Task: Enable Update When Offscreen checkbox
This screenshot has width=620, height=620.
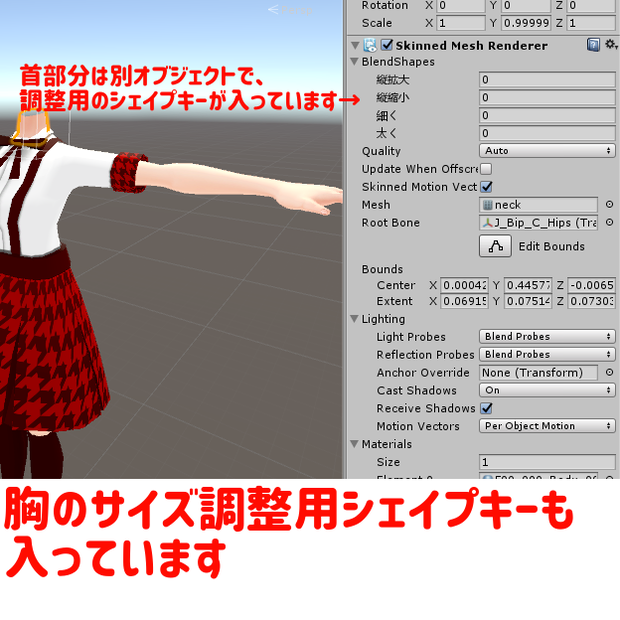Action: pyautogui.click(x=486, y=169)
